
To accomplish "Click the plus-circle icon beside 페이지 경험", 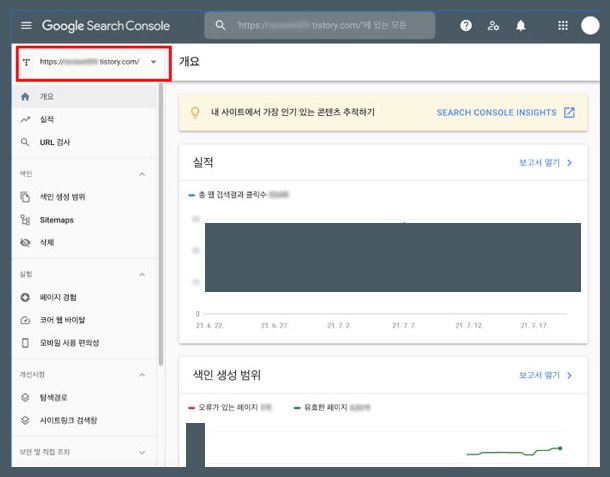I will click(x=25, y=297).
